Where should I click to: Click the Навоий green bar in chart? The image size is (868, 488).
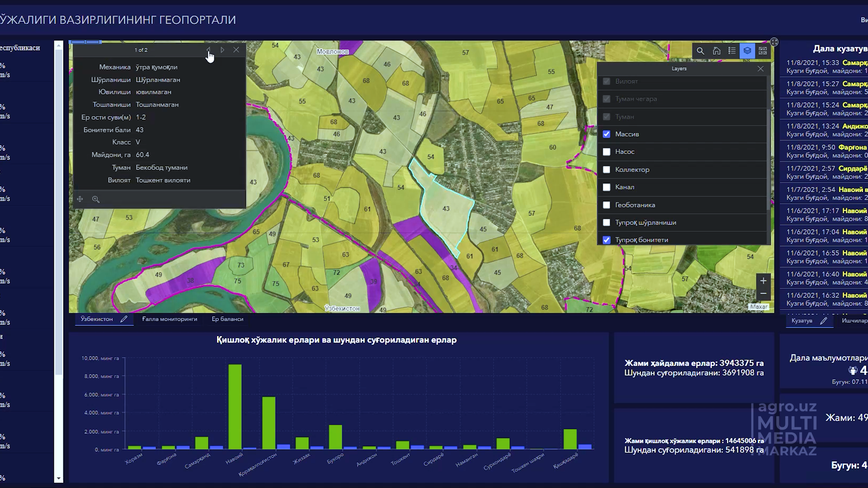(235, 407)
